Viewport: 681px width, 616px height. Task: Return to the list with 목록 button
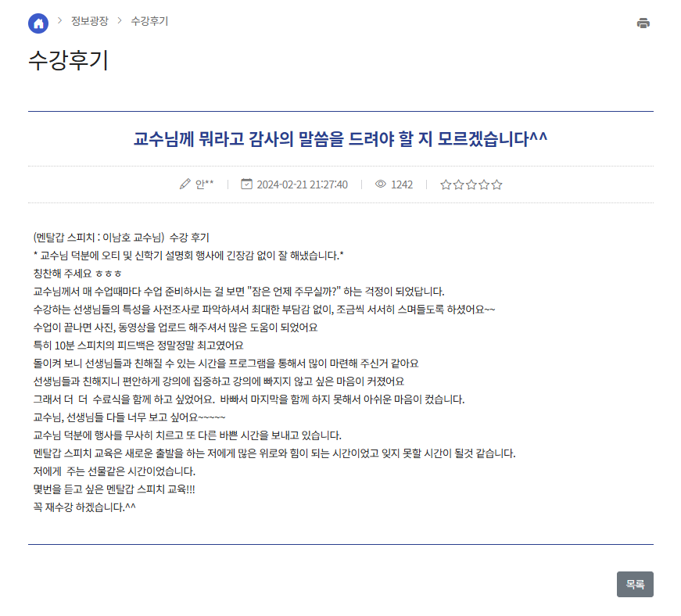pos(634,584)
